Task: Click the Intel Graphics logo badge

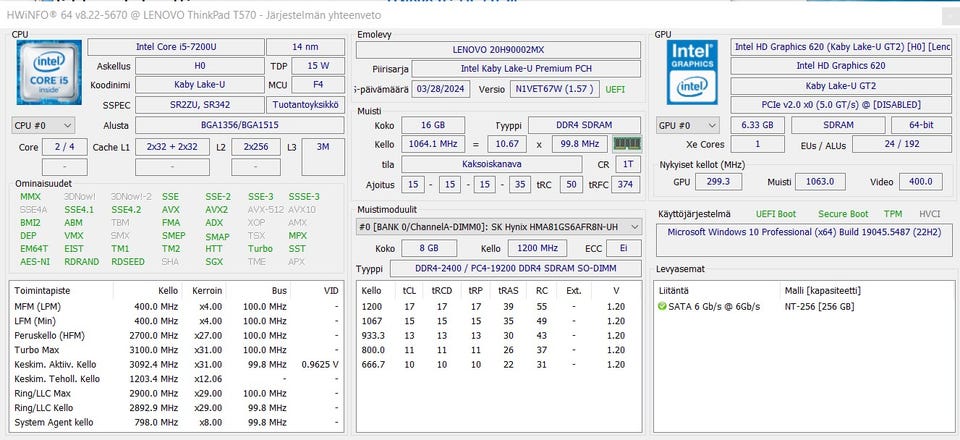Action: [x=692, y=72]
